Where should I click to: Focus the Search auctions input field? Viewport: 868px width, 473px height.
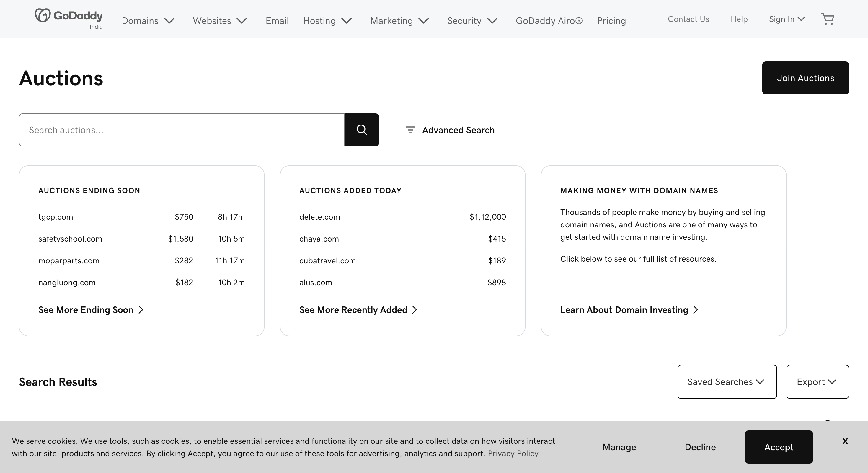[x=182, y=130]
